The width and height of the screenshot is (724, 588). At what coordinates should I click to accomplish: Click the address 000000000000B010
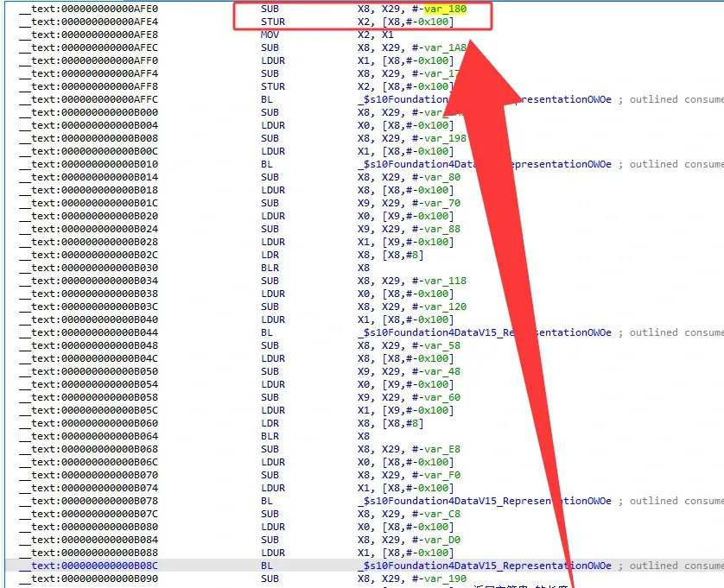[110, 164]
